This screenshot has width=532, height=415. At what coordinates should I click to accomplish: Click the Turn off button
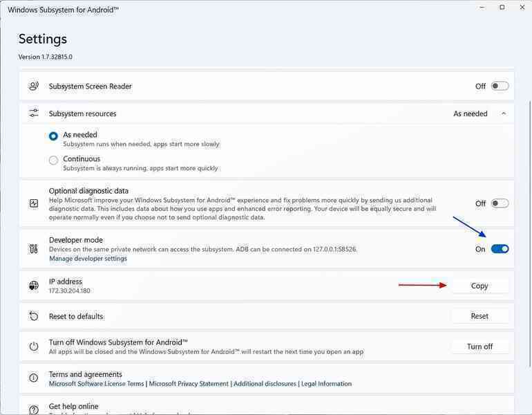pos(479,347)
